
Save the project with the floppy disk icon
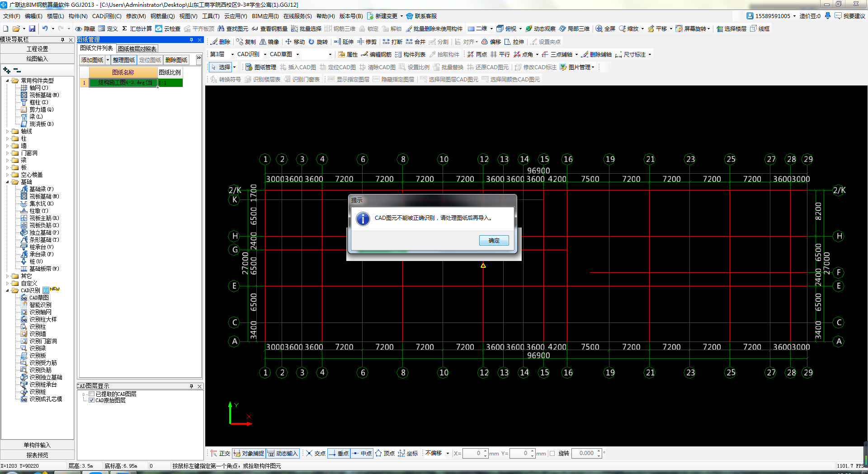click(x=32, y=28)
